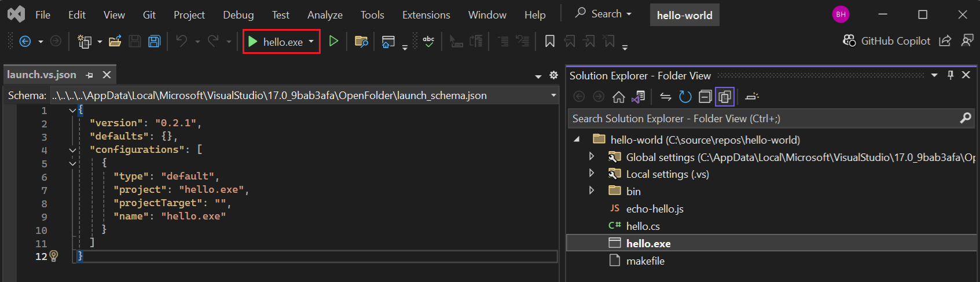Image resolution: width=980 pixels, height=282 pixels.
Task: Click the Open File folder icon
Action: click(115, 41)
